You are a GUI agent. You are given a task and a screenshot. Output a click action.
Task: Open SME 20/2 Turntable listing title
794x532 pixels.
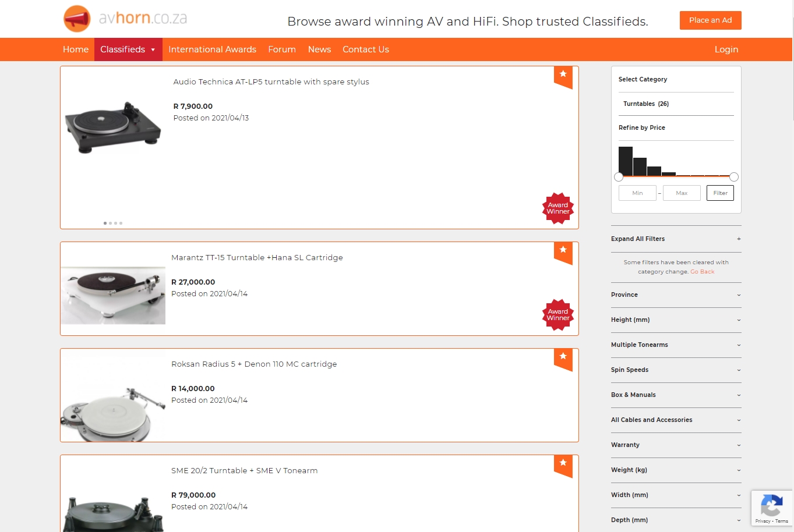[245, 470]
